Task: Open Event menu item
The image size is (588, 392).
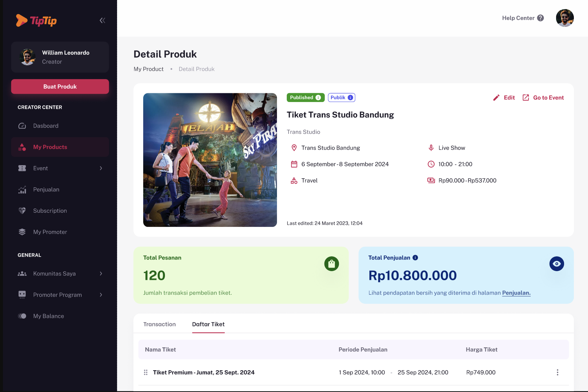Action: pyautogui.click(x=60, y=168)
